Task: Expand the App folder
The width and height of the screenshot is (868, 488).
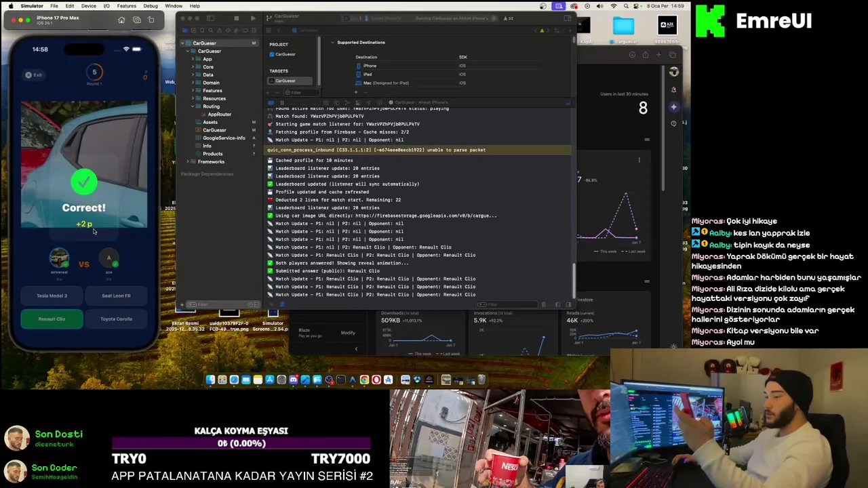Action: pos(193,59)
